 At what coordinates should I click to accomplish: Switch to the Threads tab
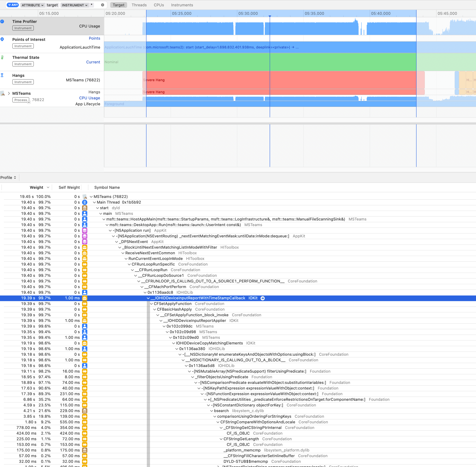tap(139, 5)
